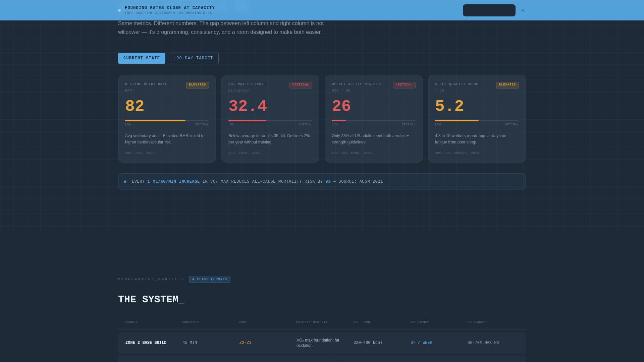Image resolution: width=644 pixels, height=362 pixels.
Task: Click the 5.2 sleep score value
Action: pyautogui.click(x=449, y=106)
